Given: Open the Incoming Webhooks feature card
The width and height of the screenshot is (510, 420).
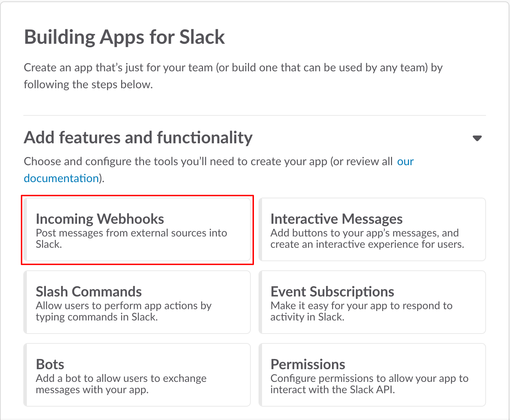Looking at the screenshot, I should (x=137, y=229).
